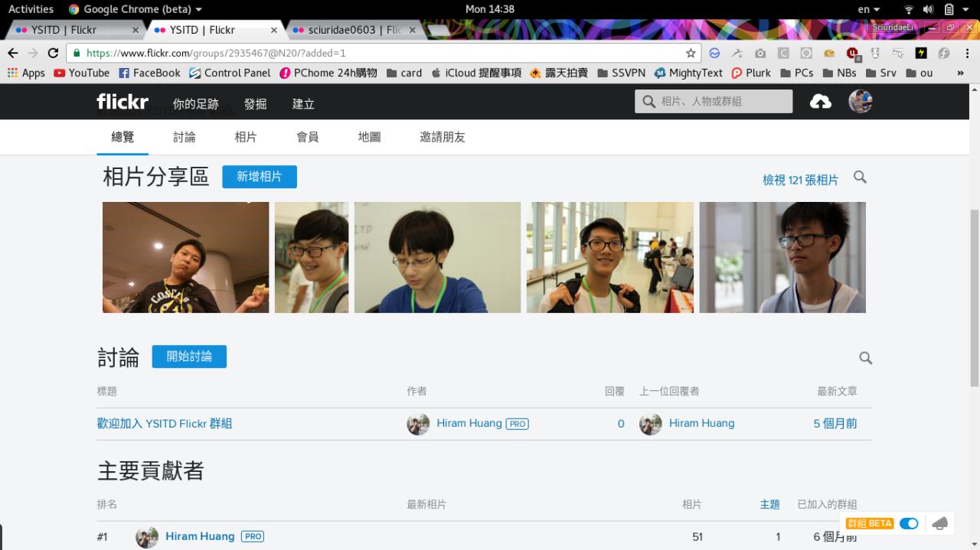Click the uBlock extension icon
980x550 pixels.
(x=852, y=53)
